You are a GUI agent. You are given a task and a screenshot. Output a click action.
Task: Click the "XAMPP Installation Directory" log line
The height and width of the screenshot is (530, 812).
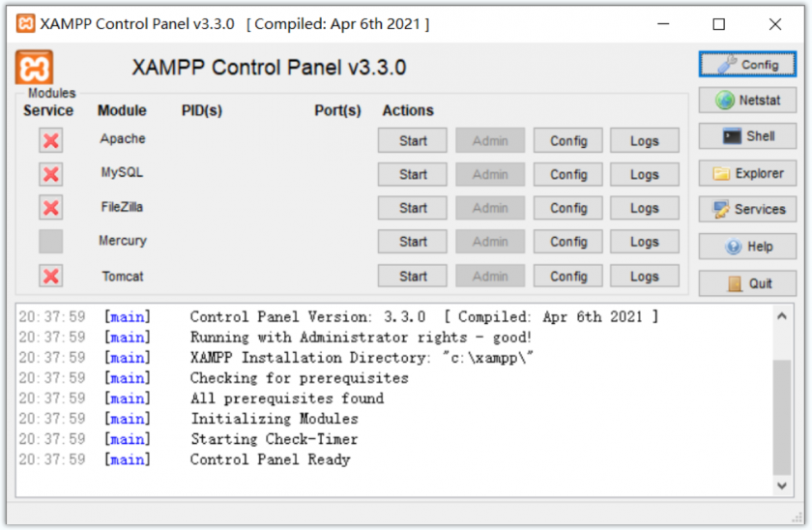tap(362, 358)
